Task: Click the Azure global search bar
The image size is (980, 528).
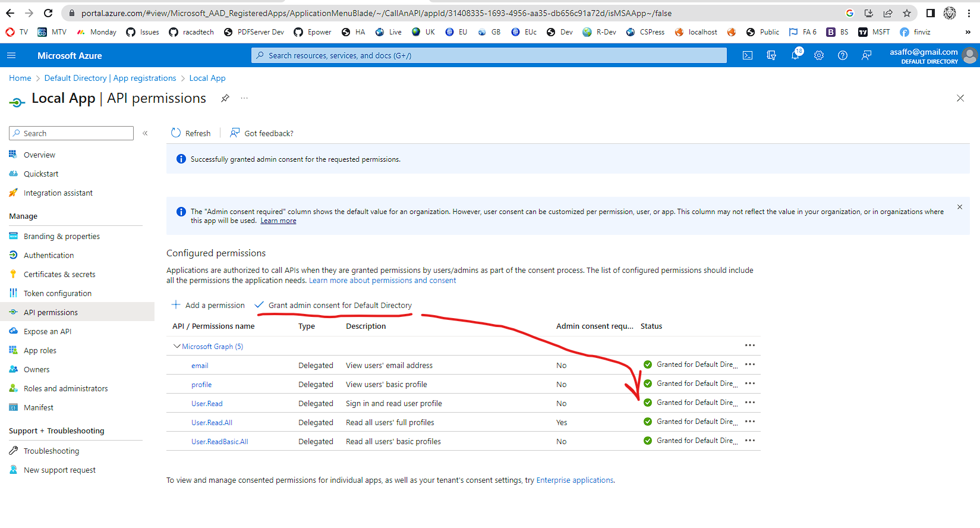Action: (489, 55)
